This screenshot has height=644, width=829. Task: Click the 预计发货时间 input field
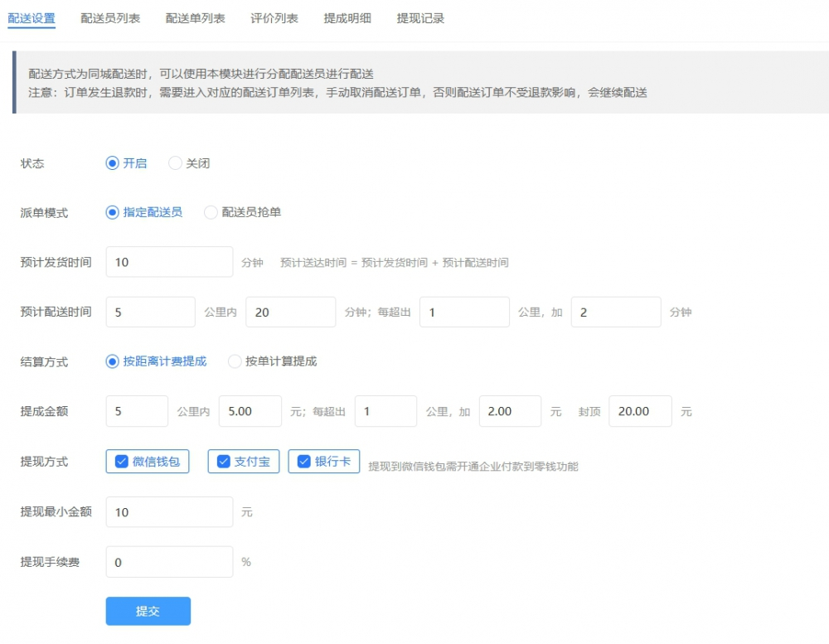click(169, 262)
